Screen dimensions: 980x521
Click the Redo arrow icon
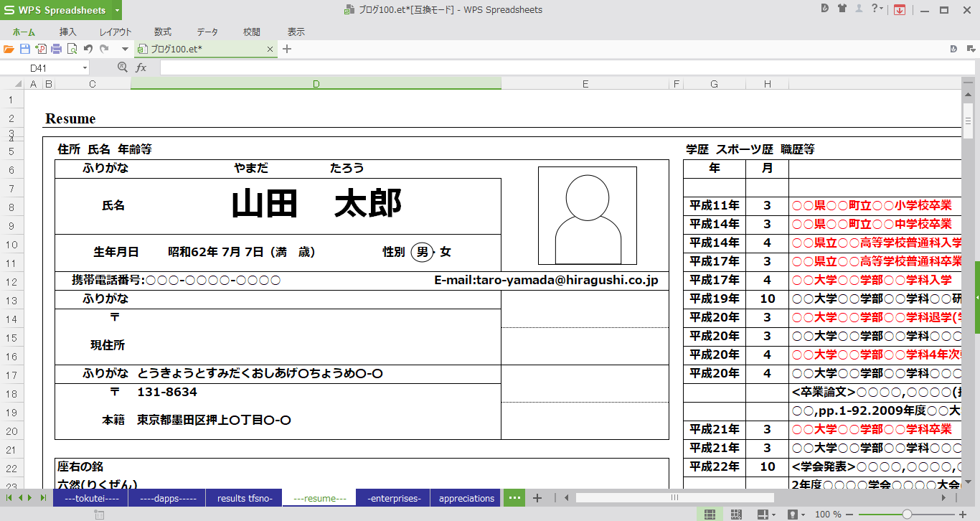click(x=103, y=49)
